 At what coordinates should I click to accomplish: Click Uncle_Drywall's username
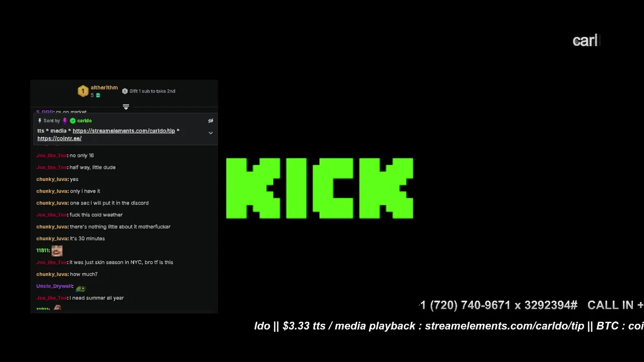point(55,286)
